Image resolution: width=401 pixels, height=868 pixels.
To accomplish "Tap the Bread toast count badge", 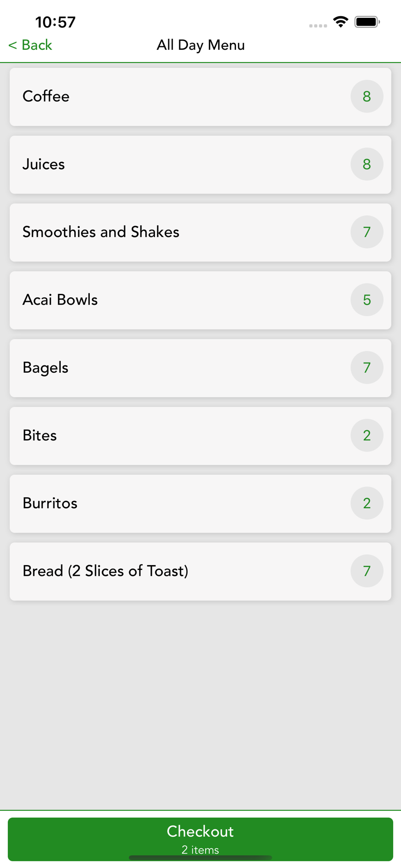I will pos(367,571).
